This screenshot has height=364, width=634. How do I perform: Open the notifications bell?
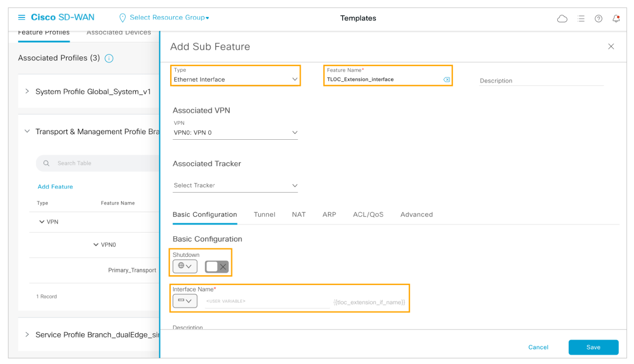coord(616,19)
